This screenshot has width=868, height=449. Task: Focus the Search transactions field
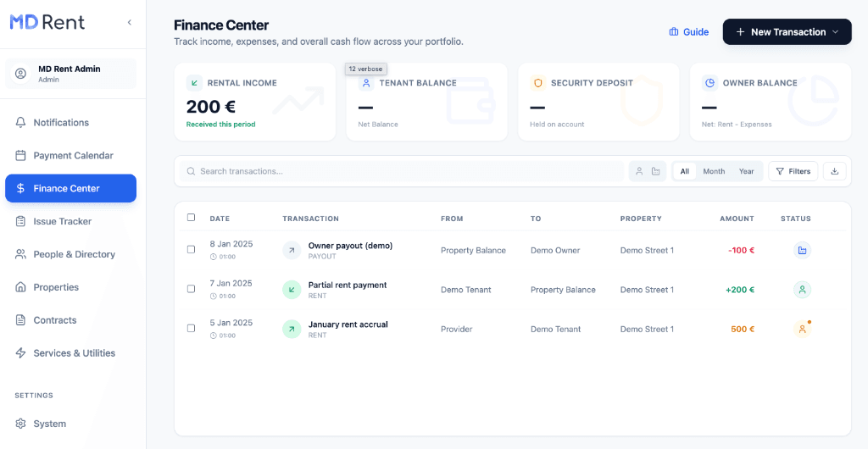tap(402, 171)
